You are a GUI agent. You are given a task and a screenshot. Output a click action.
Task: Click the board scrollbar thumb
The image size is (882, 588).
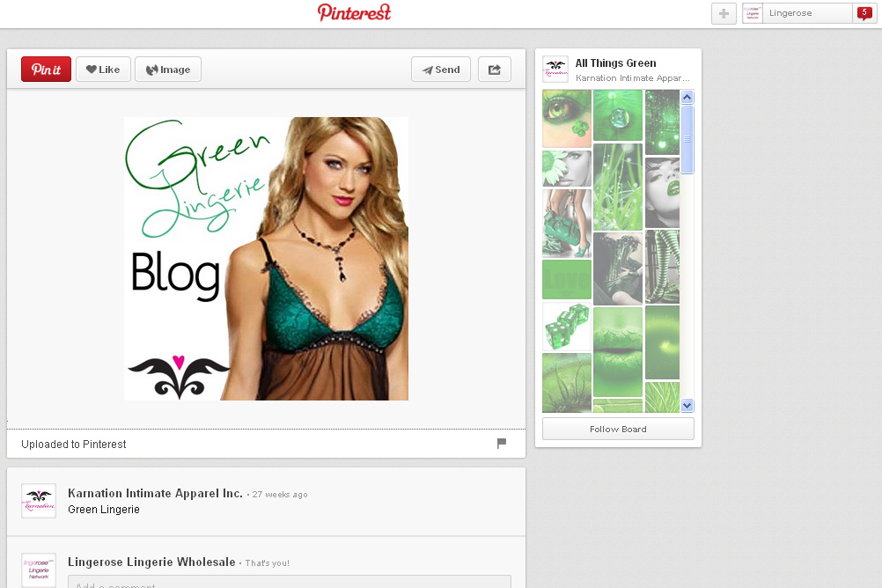pyautogui.click(x=687, y=139)
